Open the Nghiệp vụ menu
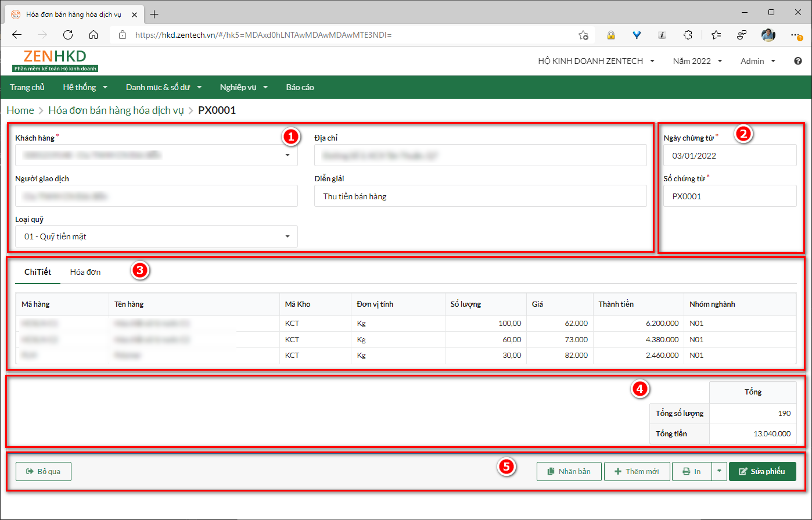Image resolution: width=812 pixels, height=520 pixels. (x=243, y=87)
